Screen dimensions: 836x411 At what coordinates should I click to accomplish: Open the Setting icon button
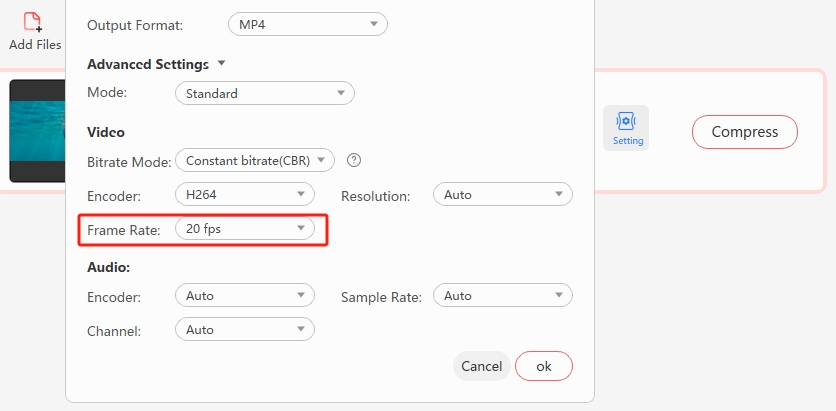pos(626,128)
